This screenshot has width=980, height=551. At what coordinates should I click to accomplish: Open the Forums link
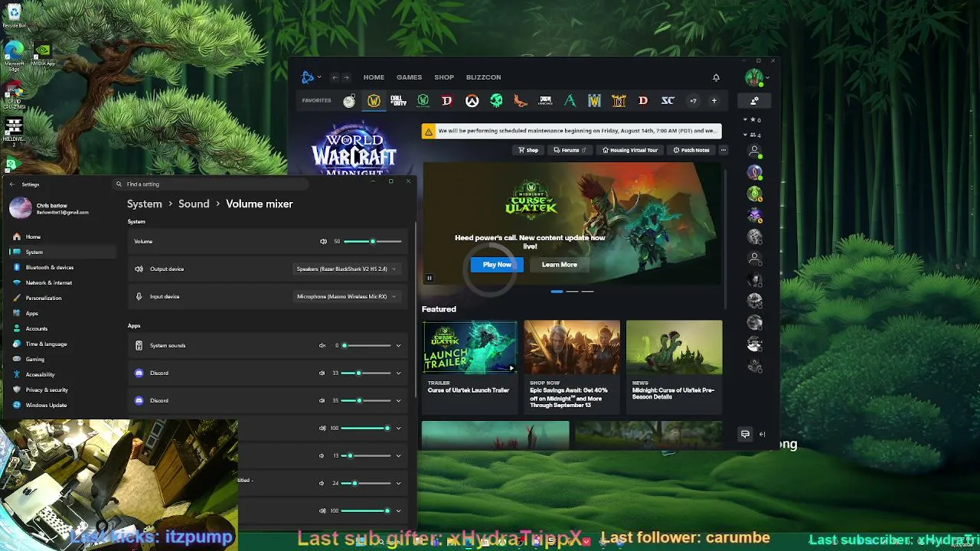click(x=569, y=150)
